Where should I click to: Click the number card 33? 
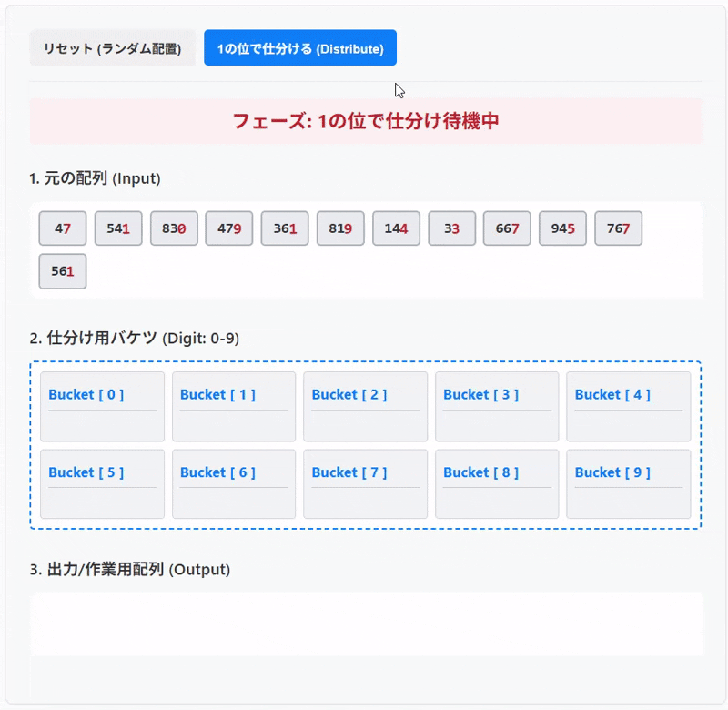pos(451,228)
